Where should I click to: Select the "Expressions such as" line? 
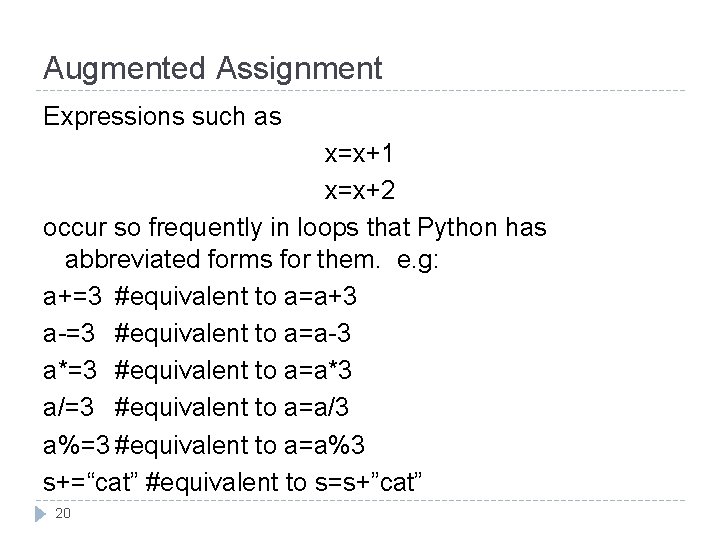[x=162, y=116]
